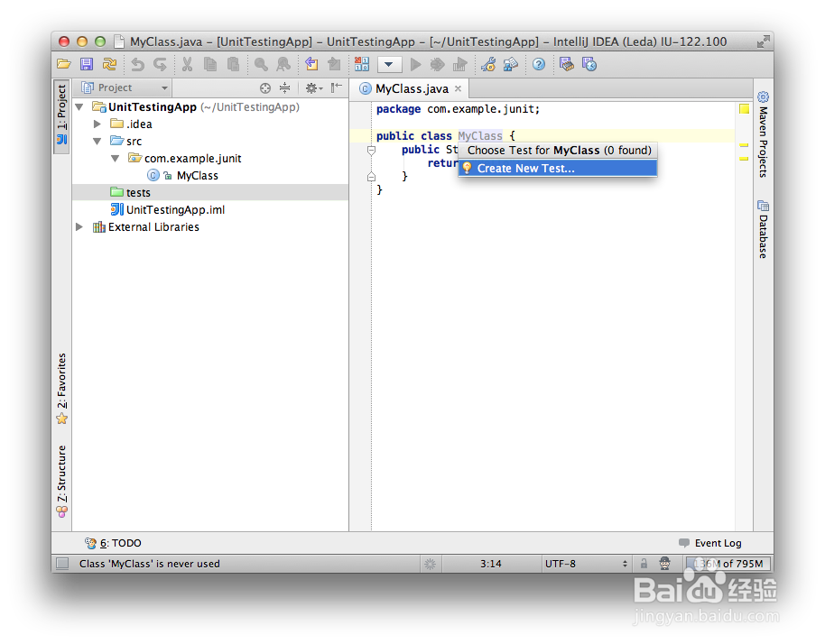Click the Synchronize toolbar icon
Screen dimensions: 825x644
click(109, 64)
